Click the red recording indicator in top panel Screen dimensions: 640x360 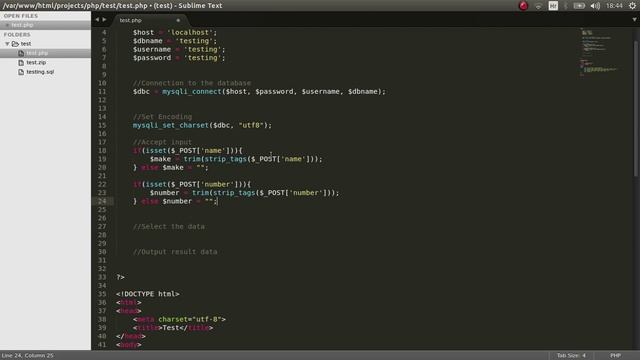point(523,6)
